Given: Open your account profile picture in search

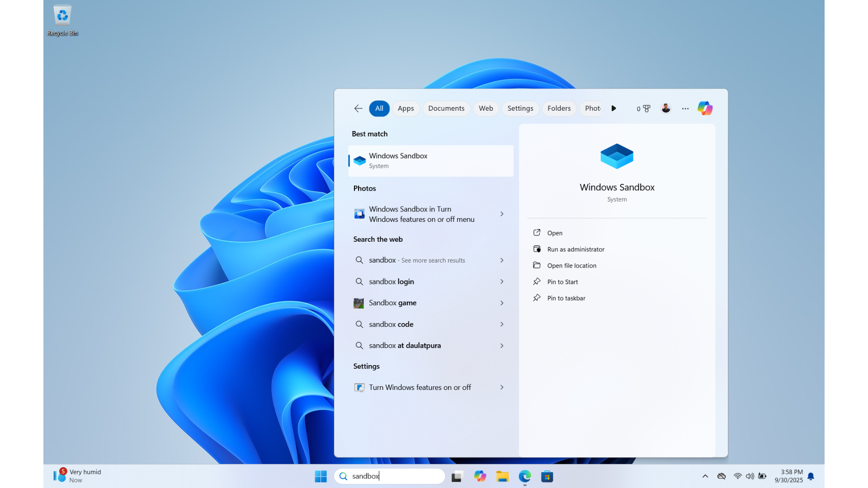Looking at the screenshot, I should pyautogui.click(x=665, y=108).
